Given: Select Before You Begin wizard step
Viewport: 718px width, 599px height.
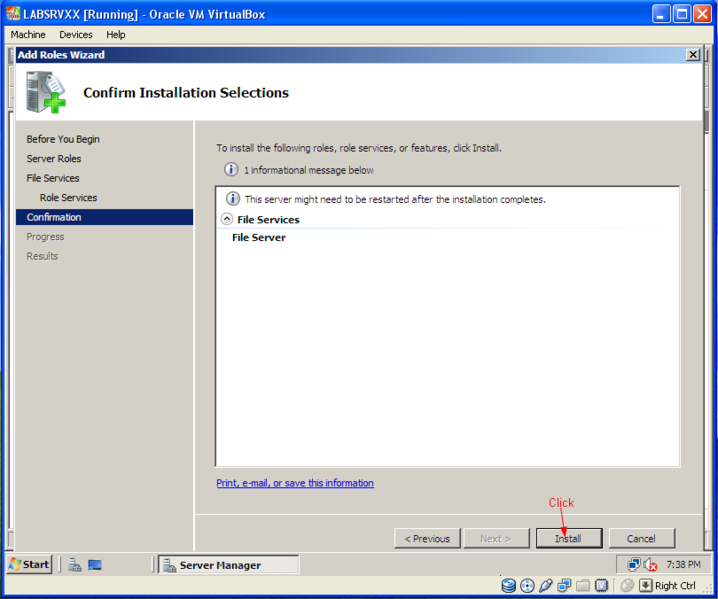Looking at the screenshot, I should tap(63, 139).
